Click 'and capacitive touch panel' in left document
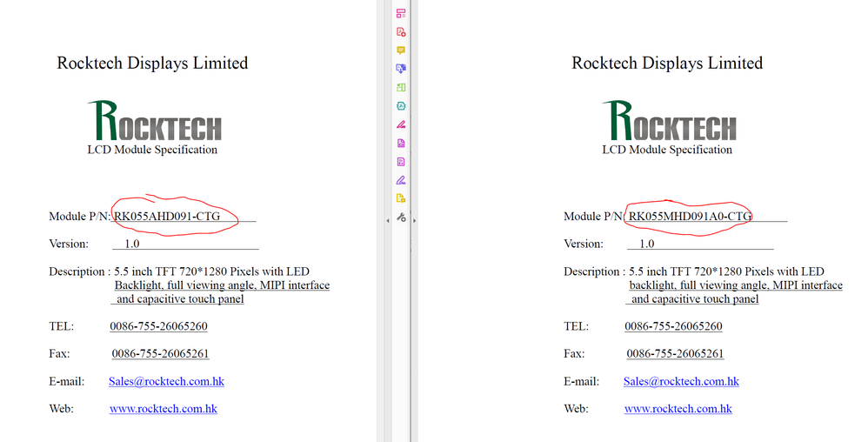 coord(180,299)
